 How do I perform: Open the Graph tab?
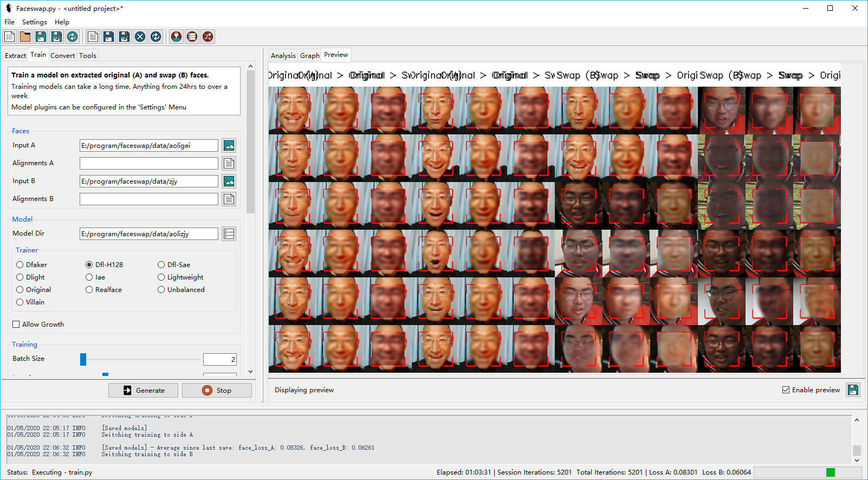pos(309,55)
